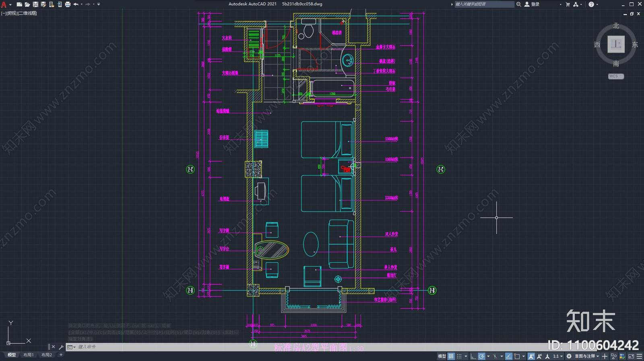The image size is (644, 361).
Task: Toggle ortho mode in status bar
Action: click(x=473, y=356)
